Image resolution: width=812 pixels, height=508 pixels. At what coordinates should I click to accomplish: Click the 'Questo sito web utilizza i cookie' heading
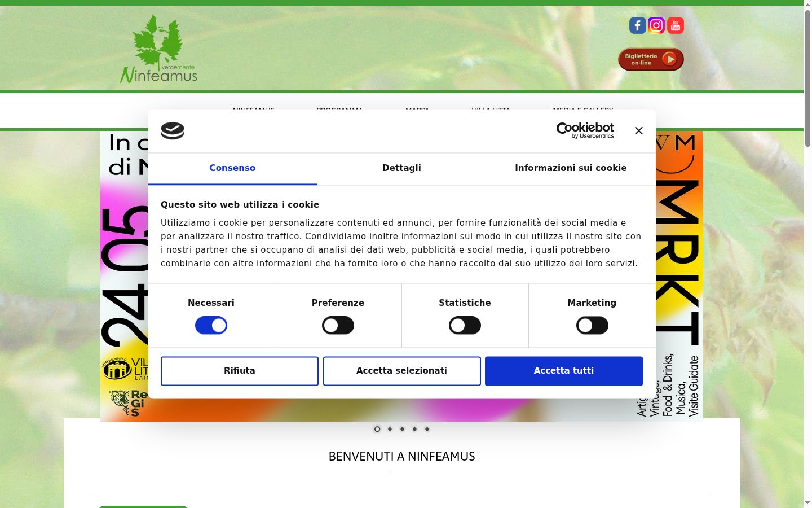click(240, 205)
